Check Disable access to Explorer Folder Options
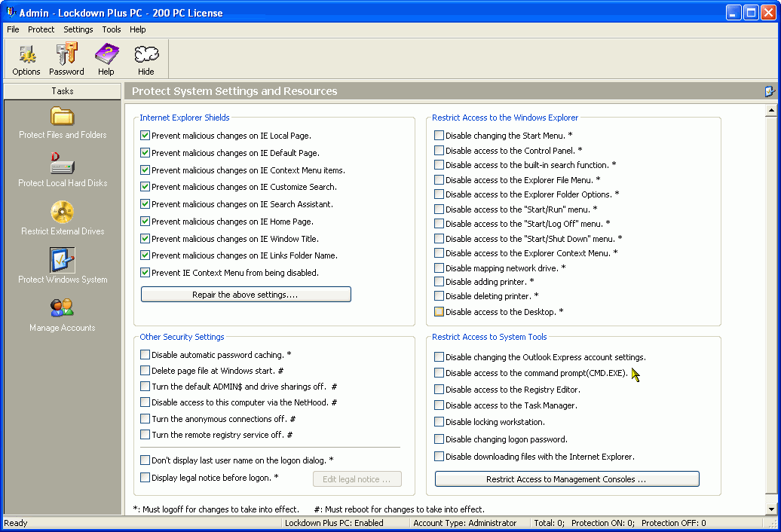781x532 pixels. click(x=439, y=194)
